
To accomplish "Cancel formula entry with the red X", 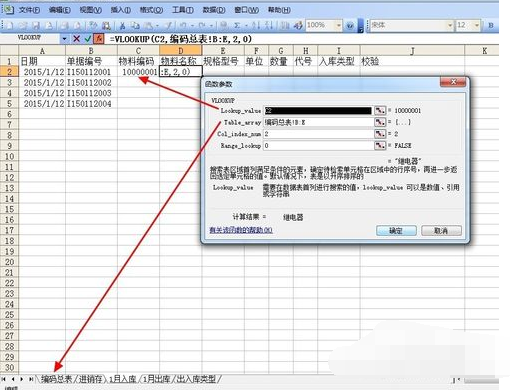I will click(x=76, y=39).
